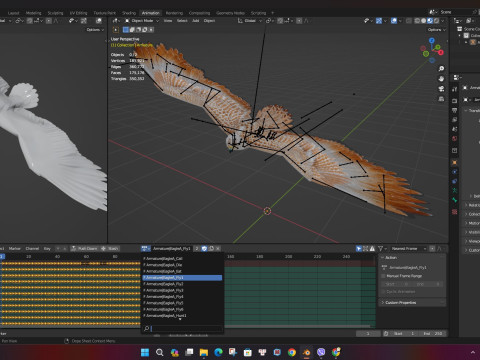Open the Nearest Frame snapping dropdown
The width and height of the screenshot is (480, 360).
click(409, 249)
